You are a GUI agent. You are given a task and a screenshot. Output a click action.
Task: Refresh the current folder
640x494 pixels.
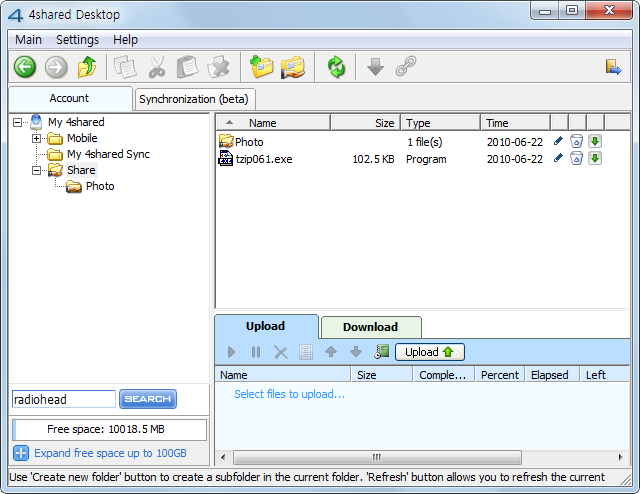tap(336, 67)
